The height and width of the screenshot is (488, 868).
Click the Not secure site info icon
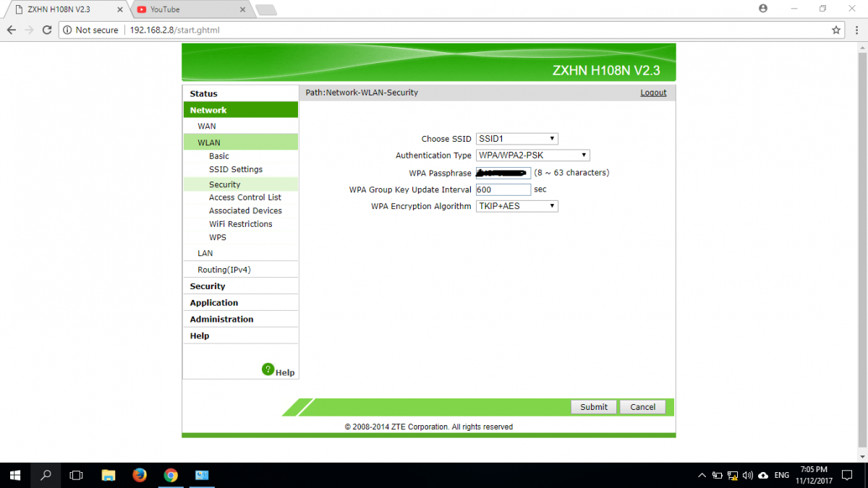(67, 30)
